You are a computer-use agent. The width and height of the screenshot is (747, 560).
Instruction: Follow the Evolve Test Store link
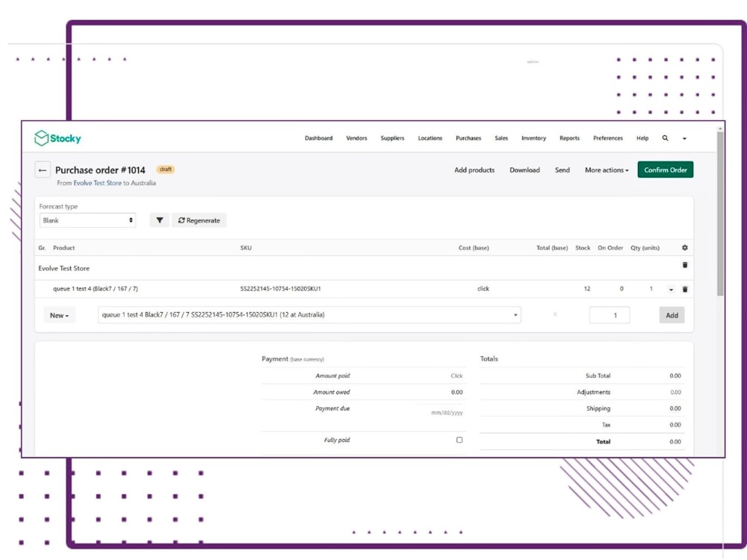(97, 183)
